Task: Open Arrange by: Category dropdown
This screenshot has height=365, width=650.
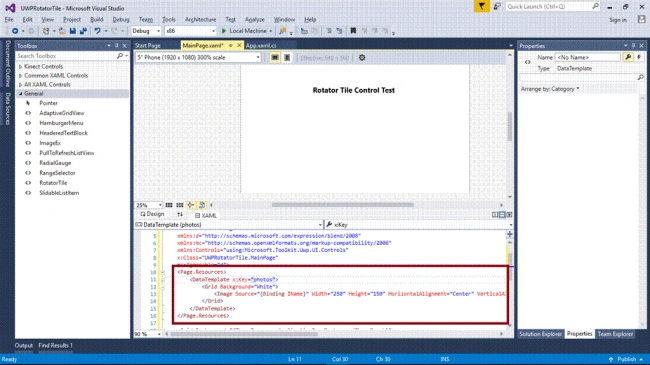Action: coord(550,89)
